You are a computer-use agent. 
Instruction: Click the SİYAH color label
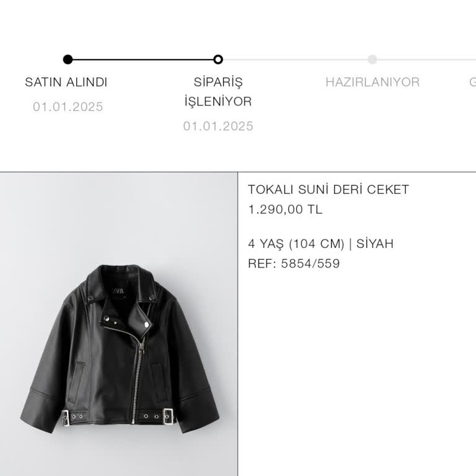(x=374, y=244)
